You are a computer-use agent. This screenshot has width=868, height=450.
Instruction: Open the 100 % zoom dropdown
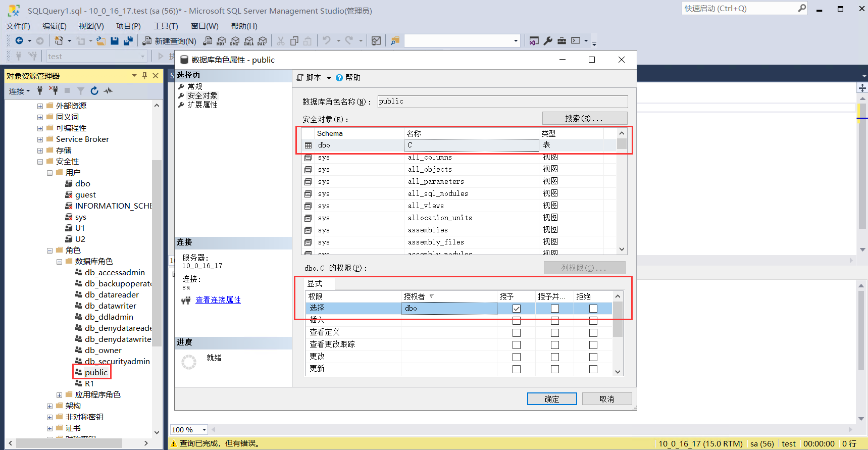[x=204, y=430]
